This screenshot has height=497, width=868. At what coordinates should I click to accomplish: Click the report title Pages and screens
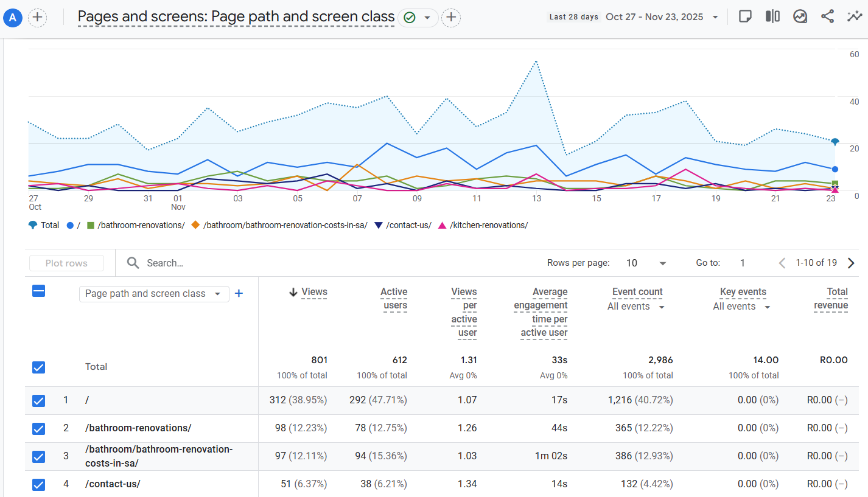(x=236, y=17)
